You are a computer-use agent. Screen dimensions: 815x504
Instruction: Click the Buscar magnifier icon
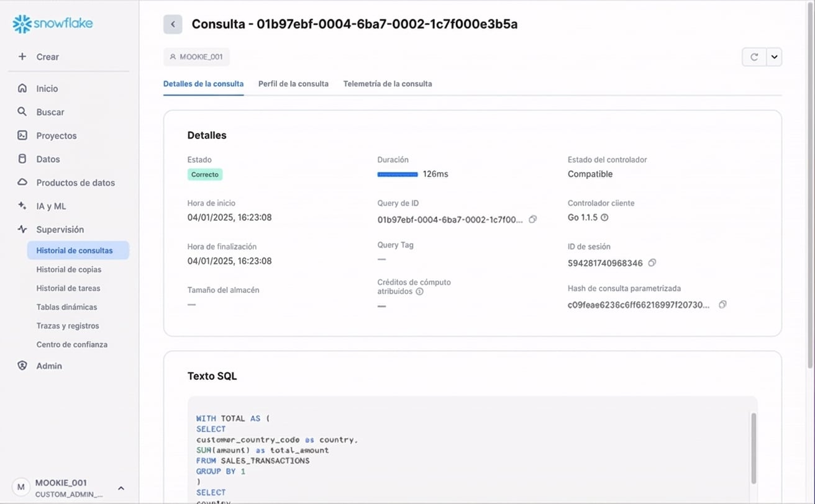click(22, 112)
